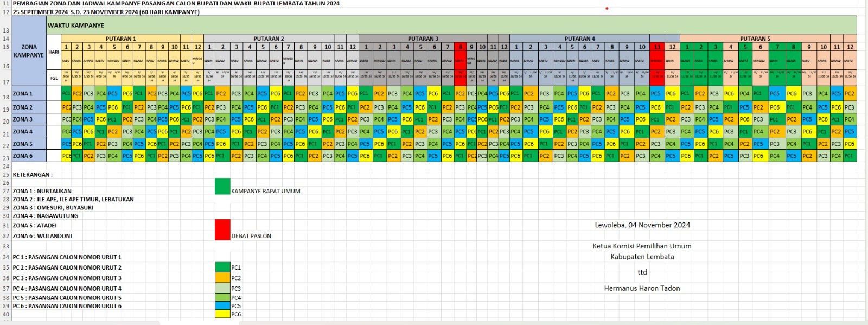The height and width of the screenshot is (325, 868).
Task: Select the blue PC5 legend color box
Action: point(222,306)
